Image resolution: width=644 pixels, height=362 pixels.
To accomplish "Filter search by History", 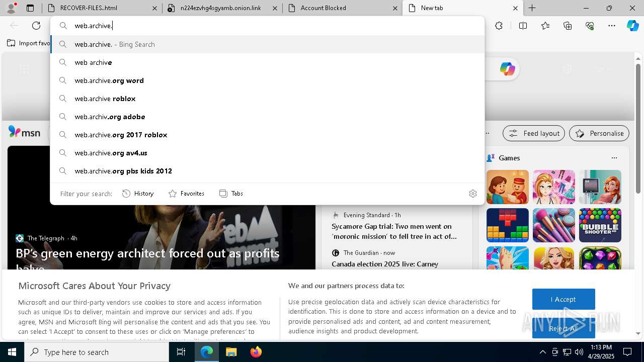I will (x=138, y=194).
